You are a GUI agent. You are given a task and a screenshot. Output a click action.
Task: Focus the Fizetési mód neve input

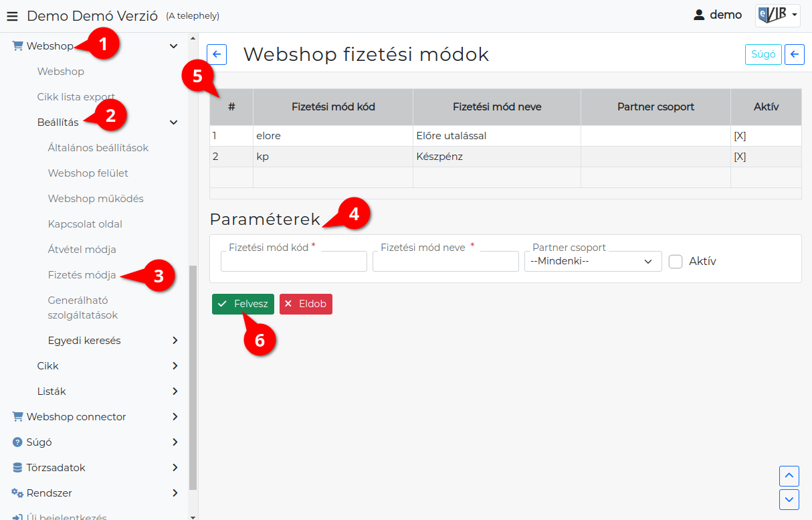click(x=445, y=262)
